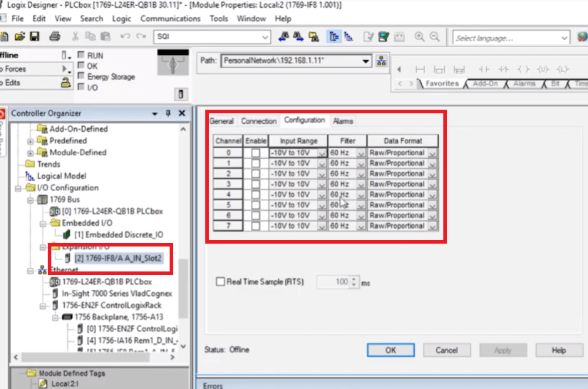The height and width of the screenshot is (389, 588).
Task: Enable channel 5 checkbox
Action: (x=256, y=205)
